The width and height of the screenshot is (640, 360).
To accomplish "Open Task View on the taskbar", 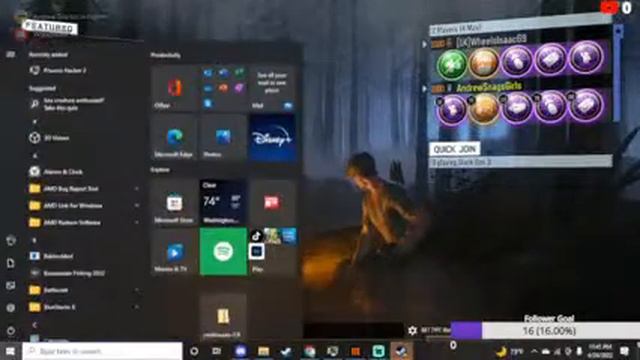I will [x=217, y=351].
